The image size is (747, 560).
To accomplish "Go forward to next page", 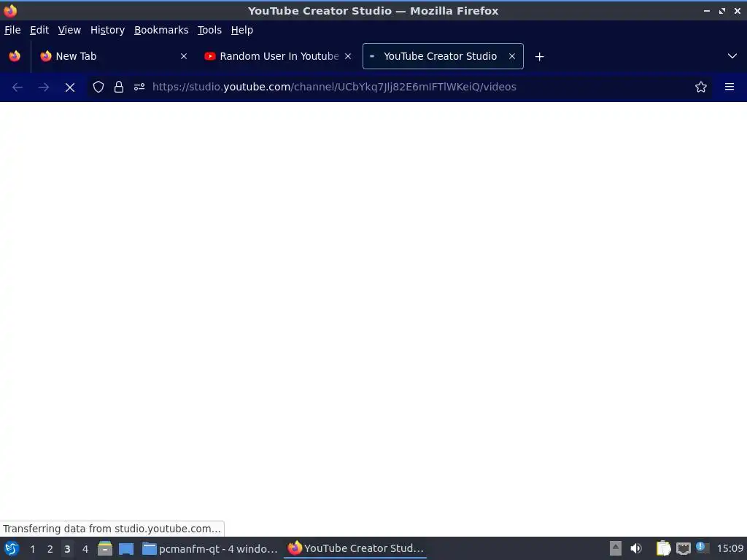I will [x=43, y=87].
